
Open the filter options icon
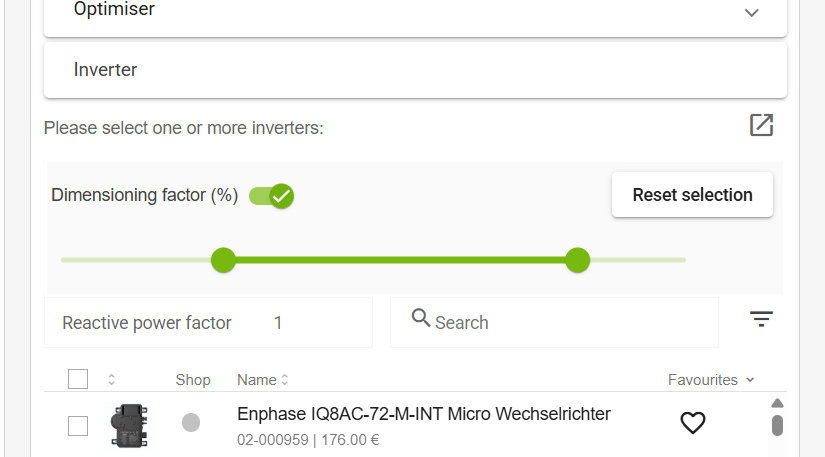click(x=761, y=319)
